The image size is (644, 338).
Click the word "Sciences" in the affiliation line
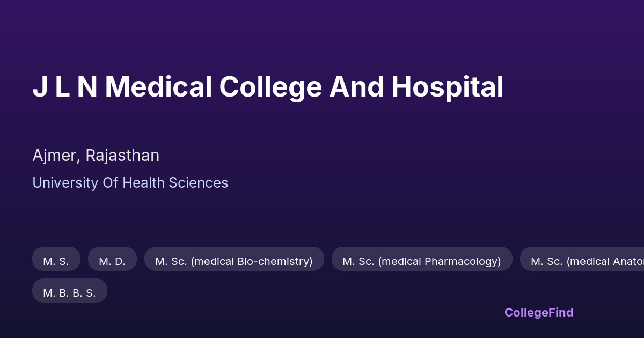click(x=198, y=183)
